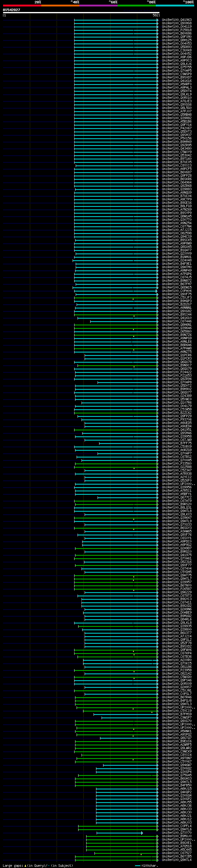Select the UniRef100_A0RZG9 label
Image resolution: width=197 pixels, height=868 pixels.
coord(177,450)
